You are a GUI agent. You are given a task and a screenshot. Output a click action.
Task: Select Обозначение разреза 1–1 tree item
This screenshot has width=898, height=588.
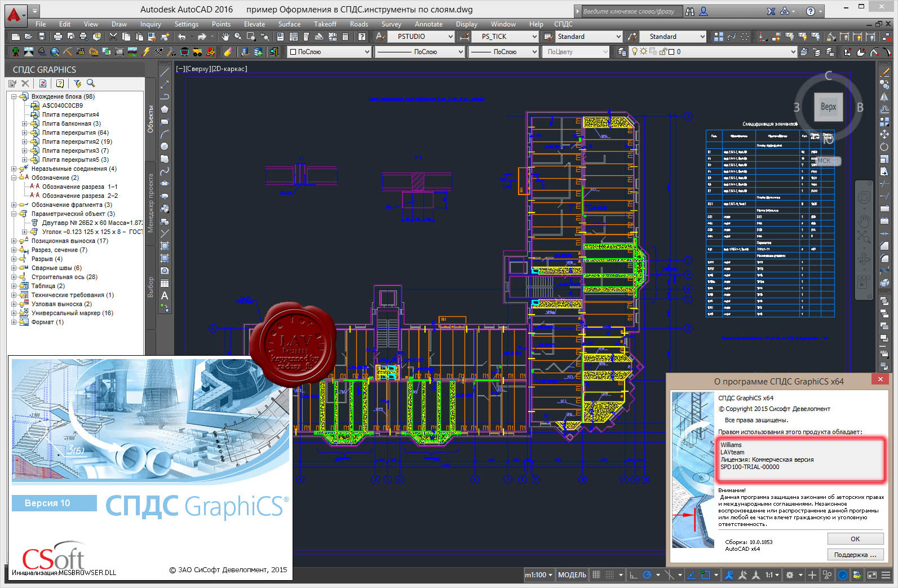[79, 187]
